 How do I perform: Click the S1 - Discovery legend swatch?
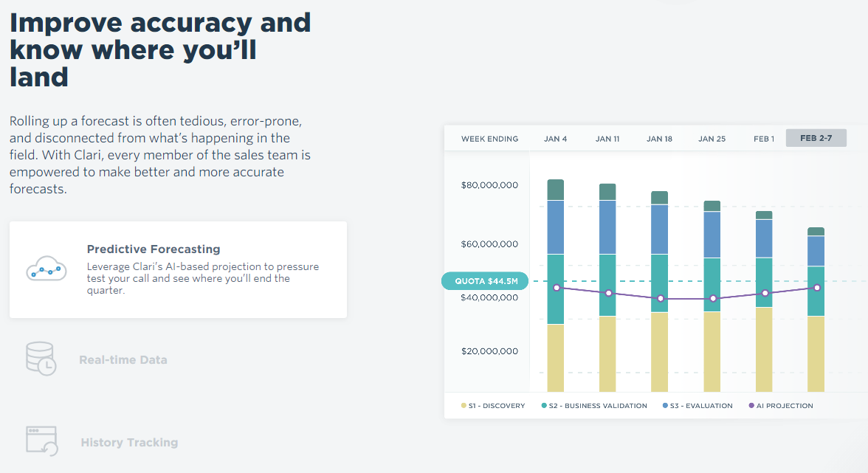tap(464, 406)
